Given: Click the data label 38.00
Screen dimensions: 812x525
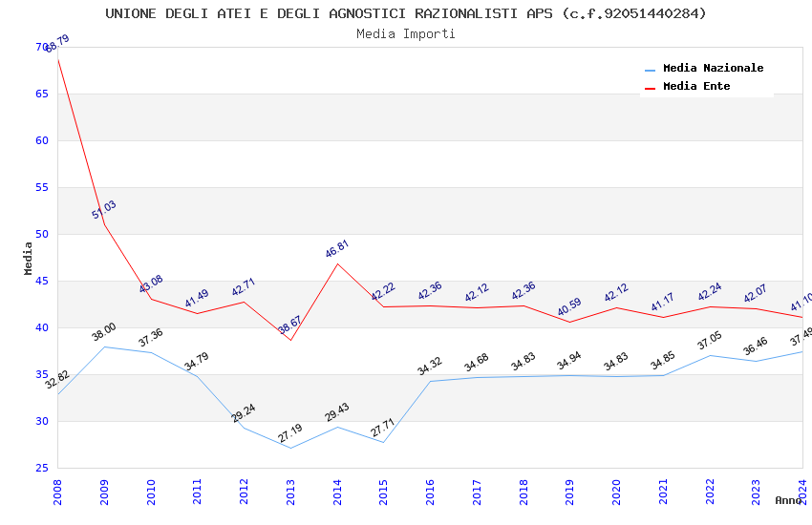Looking at the screenshot, I should coord(104,332).
